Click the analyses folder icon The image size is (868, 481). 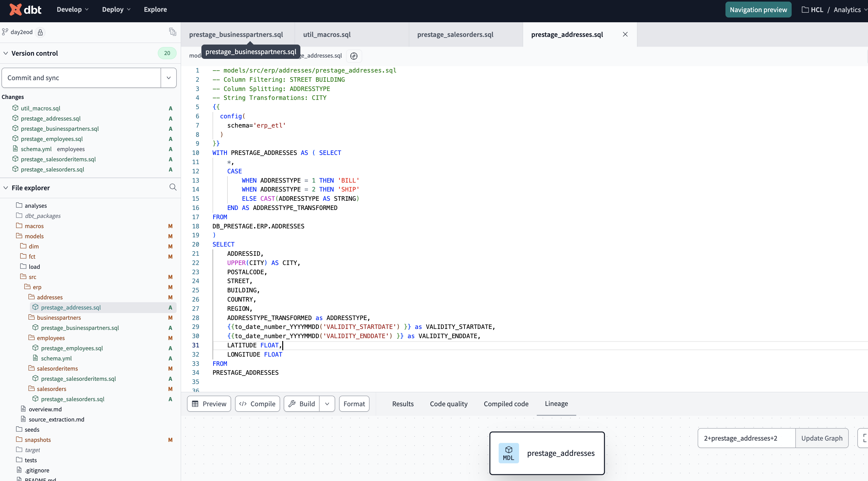coord(19,205)
